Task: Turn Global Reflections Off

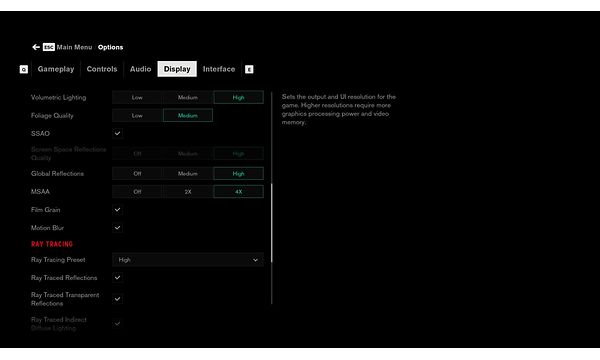Action: pos(137,174)
